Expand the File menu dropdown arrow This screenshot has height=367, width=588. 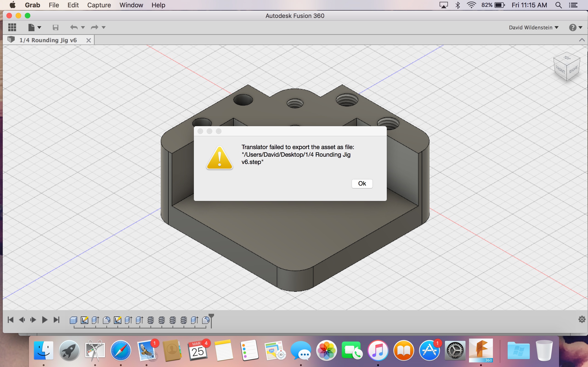(39, 28)
